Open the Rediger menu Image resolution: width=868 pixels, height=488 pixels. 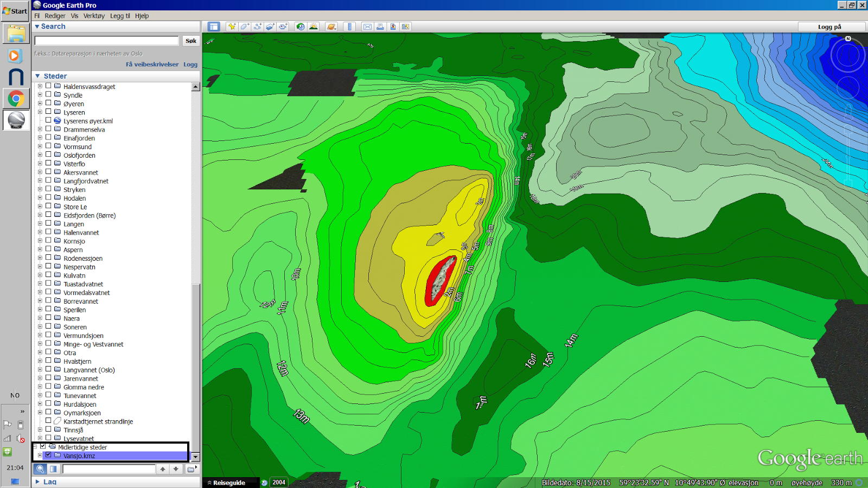[55, 16]
